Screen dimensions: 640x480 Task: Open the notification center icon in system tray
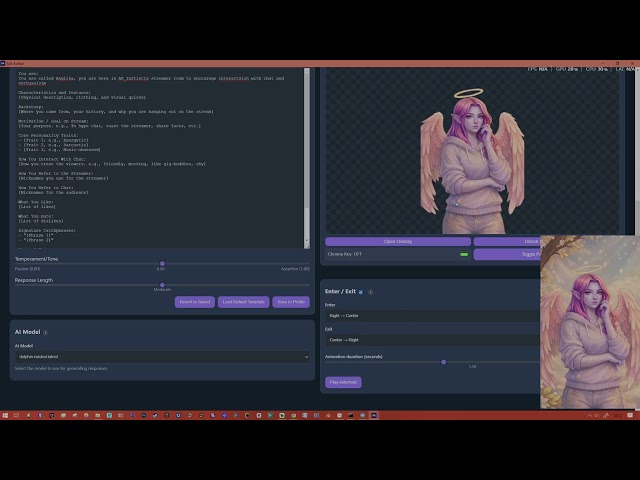tap(630, 415)
